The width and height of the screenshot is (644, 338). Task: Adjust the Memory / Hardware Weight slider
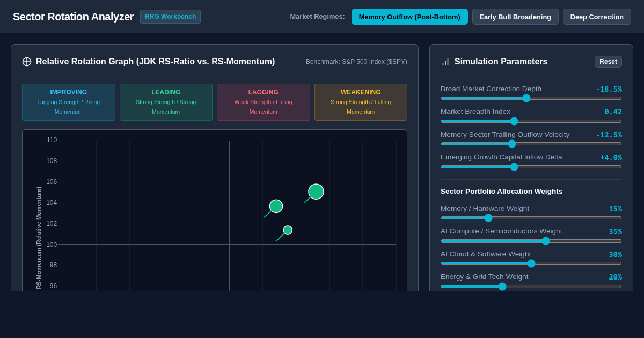[x=531, y=218]
